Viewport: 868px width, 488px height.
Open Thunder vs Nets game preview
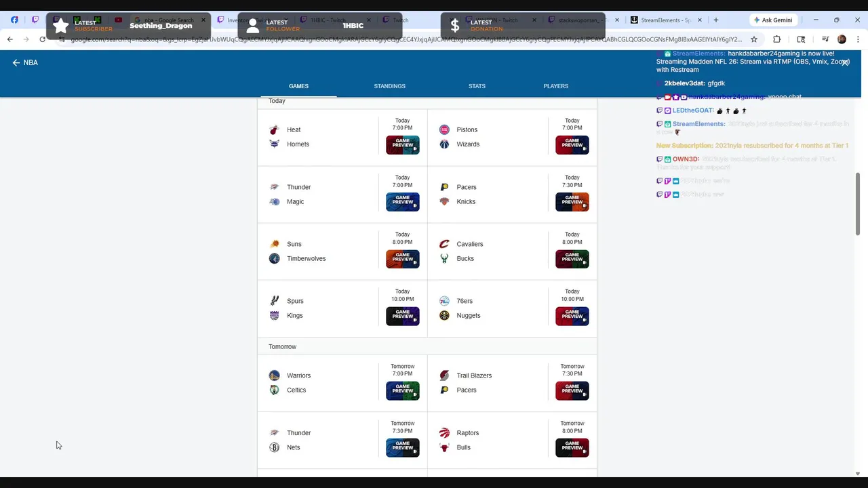pyautogui.click(x=403, y=448)
